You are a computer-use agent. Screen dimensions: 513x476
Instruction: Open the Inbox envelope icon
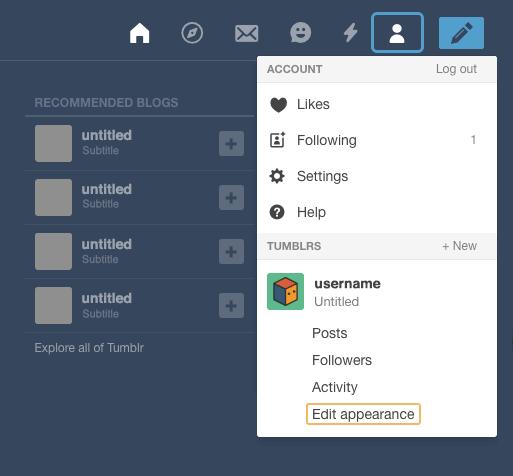click(x=247, y=33)
